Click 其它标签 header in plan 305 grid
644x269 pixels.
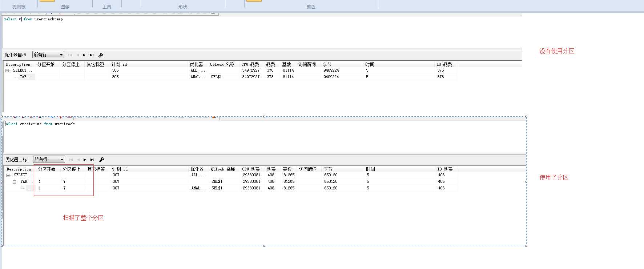click(95, 64)
